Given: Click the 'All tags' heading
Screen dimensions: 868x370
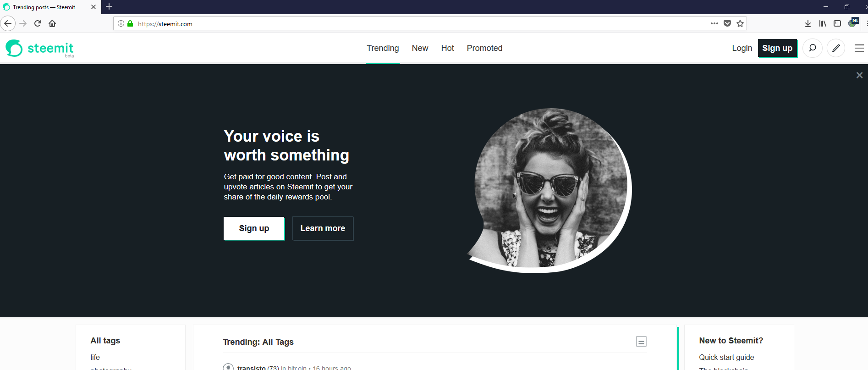Looking at the screenshot, I should tap(105, 341).
